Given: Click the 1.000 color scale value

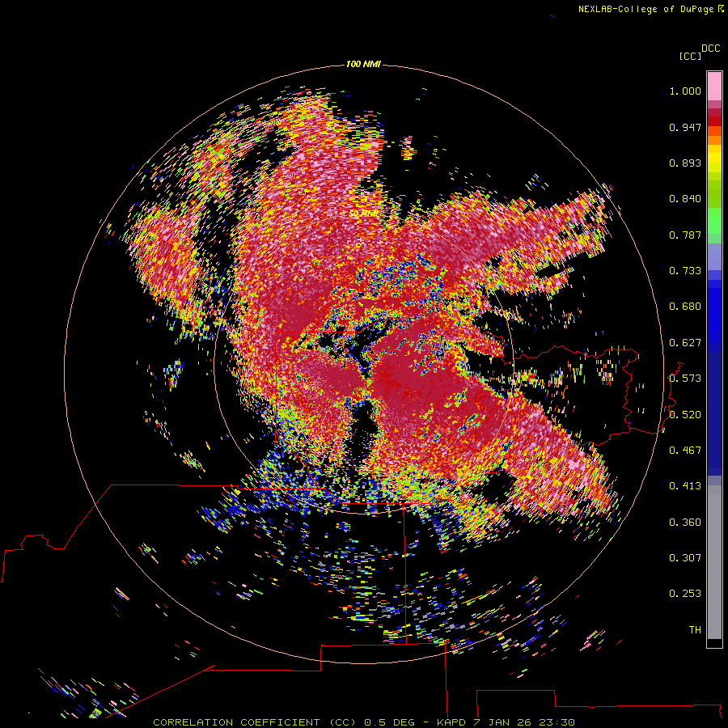Looking at the screenshot, I should coord(685,91).
